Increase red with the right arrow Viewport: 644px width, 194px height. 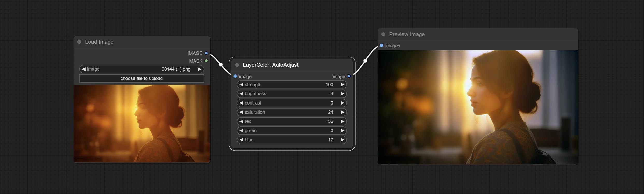[x=342, y=121]
